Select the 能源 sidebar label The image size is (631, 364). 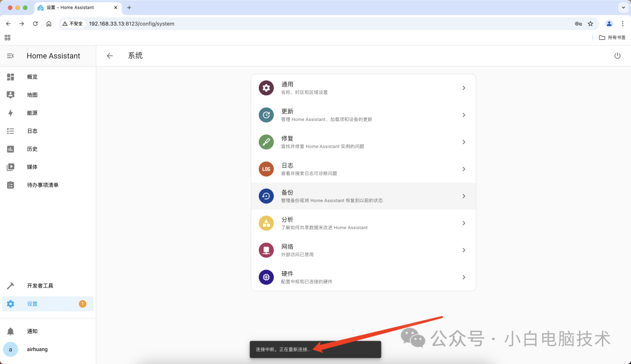coord(32,113)
